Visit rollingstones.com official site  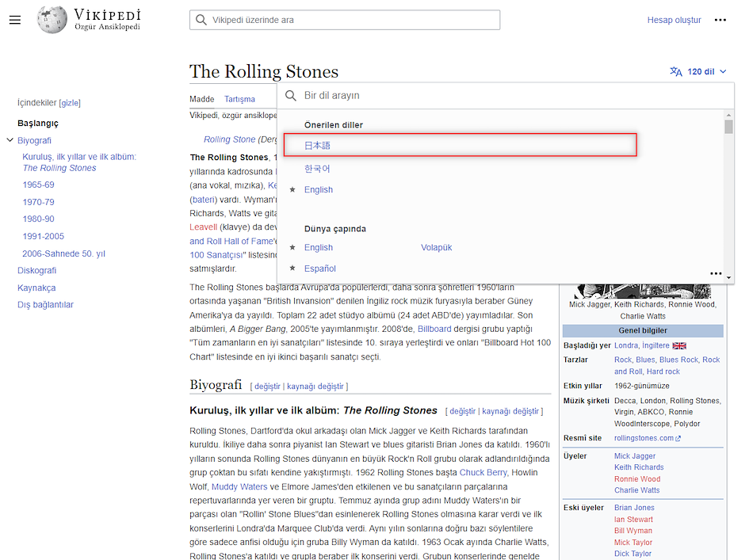point(644,438)
